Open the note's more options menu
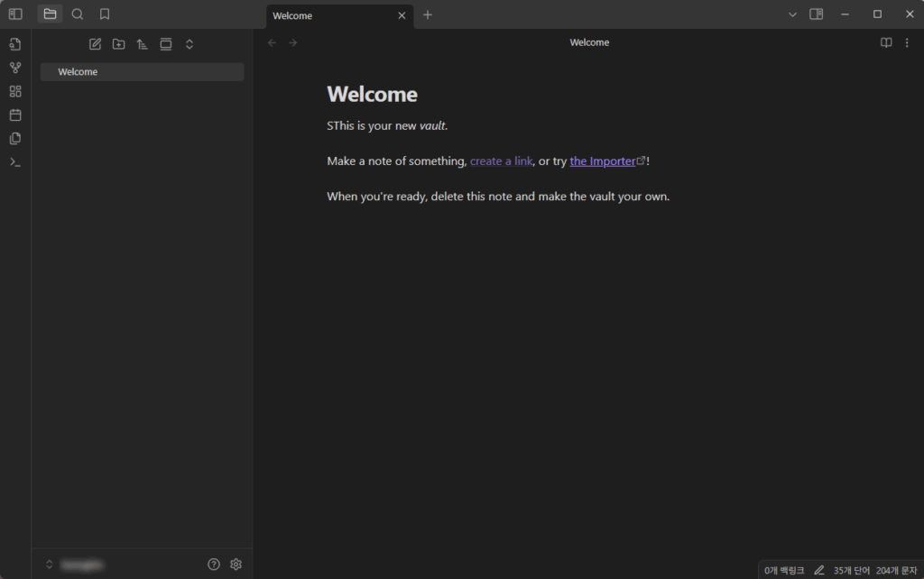The width and height of the screenshot is (924, 579). (x=907, y=42)
